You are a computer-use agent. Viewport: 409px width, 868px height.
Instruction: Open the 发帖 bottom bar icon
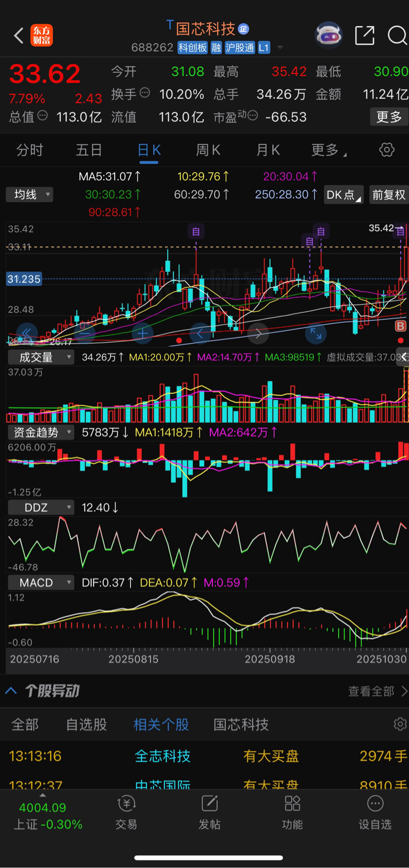(x=209, y=813)
